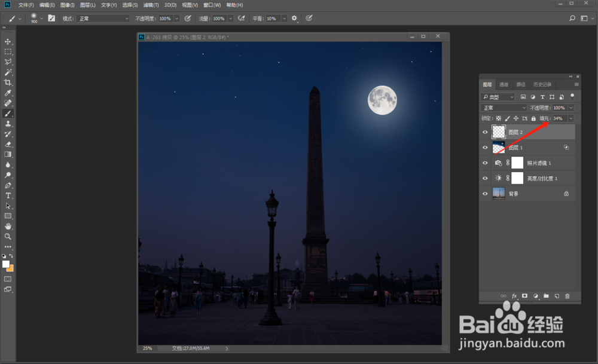Screen dimensions: 598x364
Task: Toggle pressure for size
Action: pyautogui.click(x=309, y=19)
